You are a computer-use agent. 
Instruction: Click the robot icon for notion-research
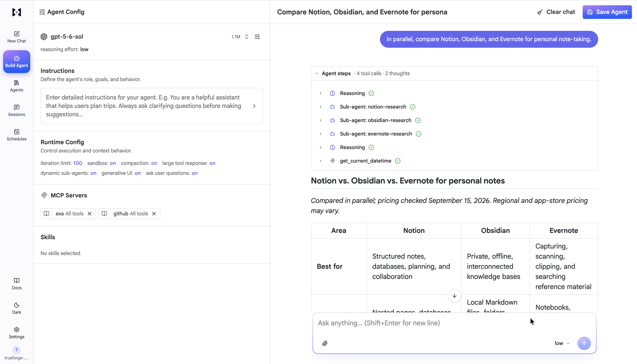(332, 107)
